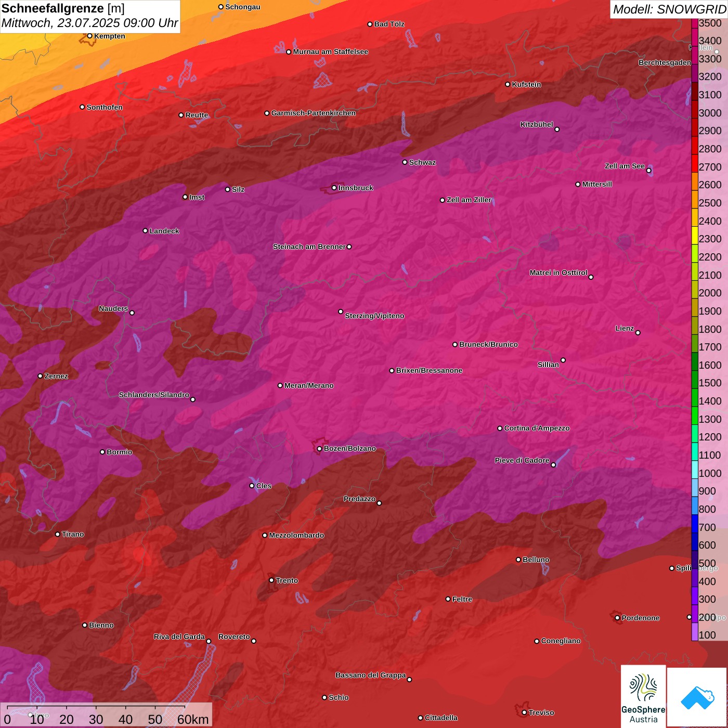
Task: Click the Sonthofen label
Action: point(105,107)
